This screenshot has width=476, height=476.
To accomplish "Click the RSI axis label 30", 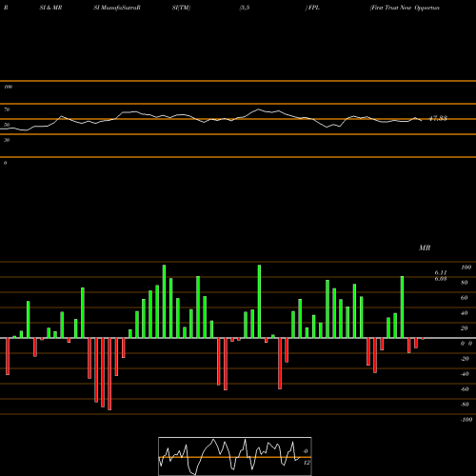I will [x=7, y=140].
